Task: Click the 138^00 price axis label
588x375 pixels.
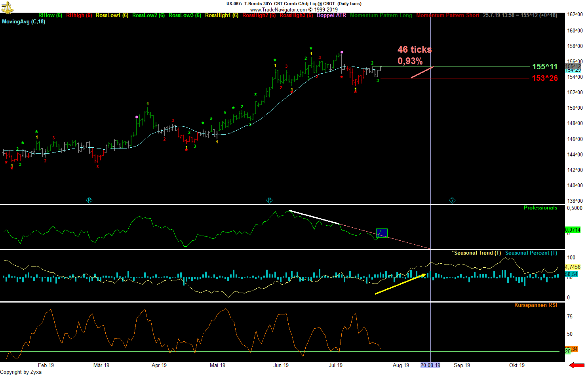Action: coord(575,201)
